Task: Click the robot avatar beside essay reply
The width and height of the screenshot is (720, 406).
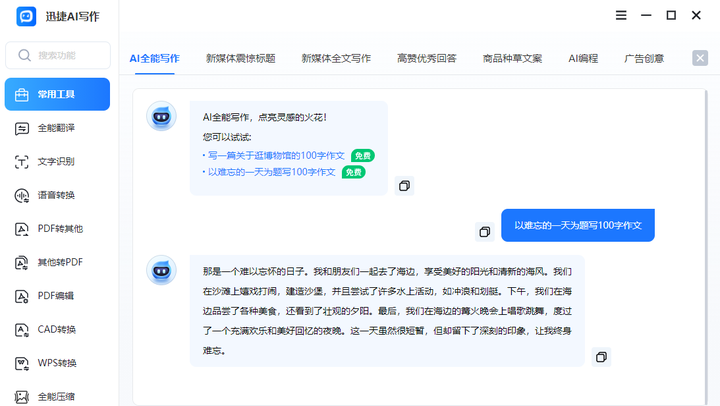Action: pyautogui.click(x=161, y=271)
